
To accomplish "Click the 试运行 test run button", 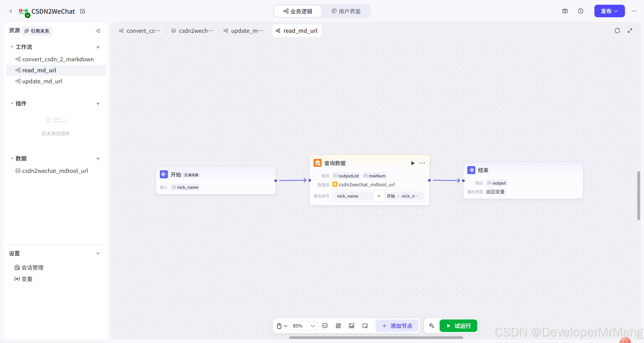I will pos(458,326).
